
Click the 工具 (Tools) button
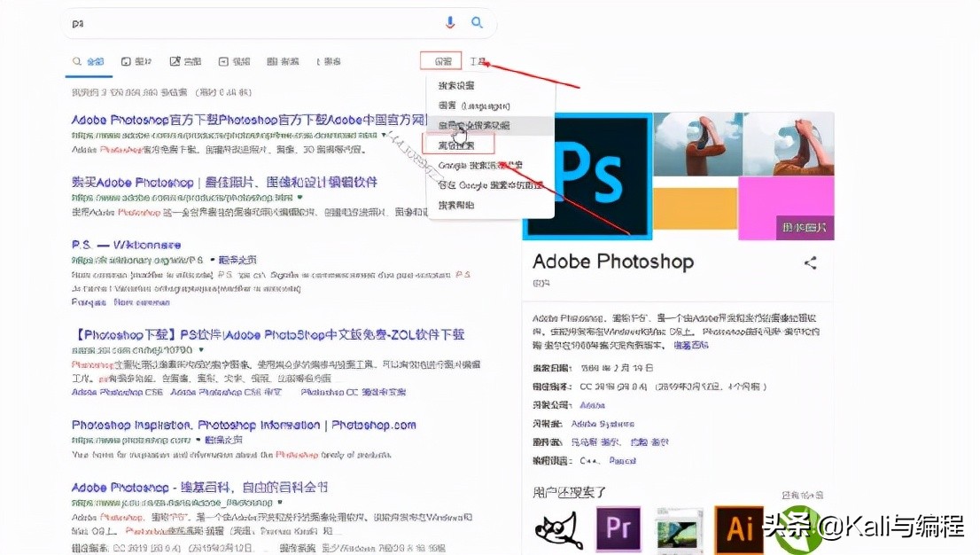click(478, 61)
